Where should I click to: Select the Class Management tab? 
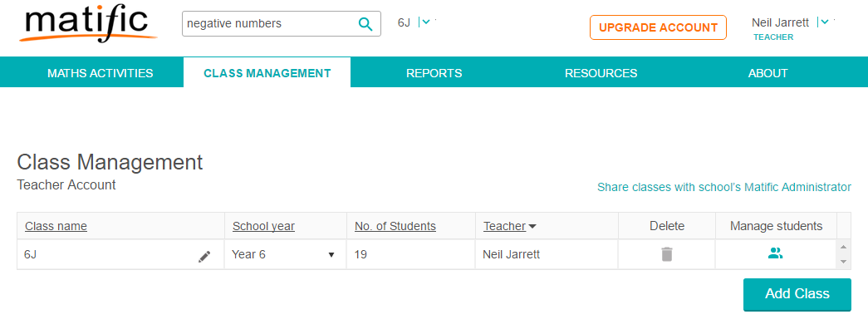click(267, 73)
